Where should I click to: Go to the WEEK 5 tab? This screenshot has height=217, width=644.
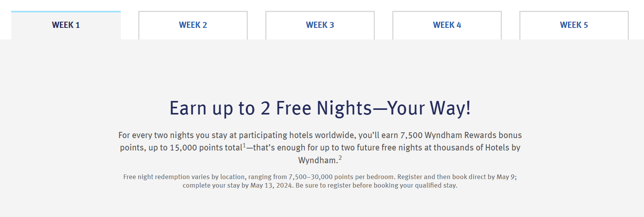574,25
